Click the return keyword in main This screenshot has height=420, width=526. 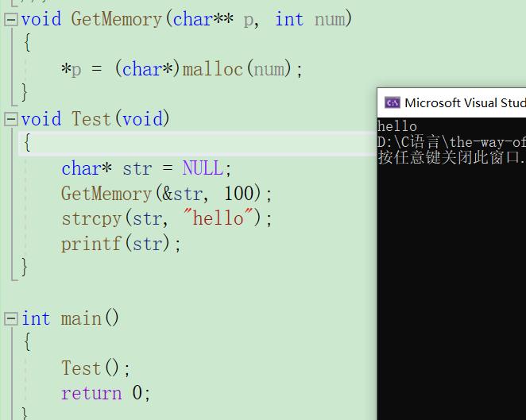[91, 394]
